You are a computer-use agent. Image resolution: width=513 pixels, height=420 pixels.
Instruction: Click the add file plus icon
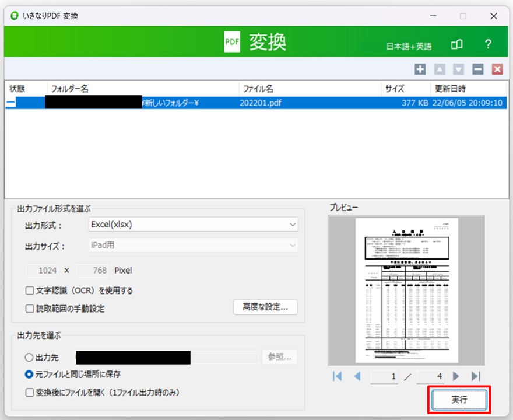coord(420,69)
